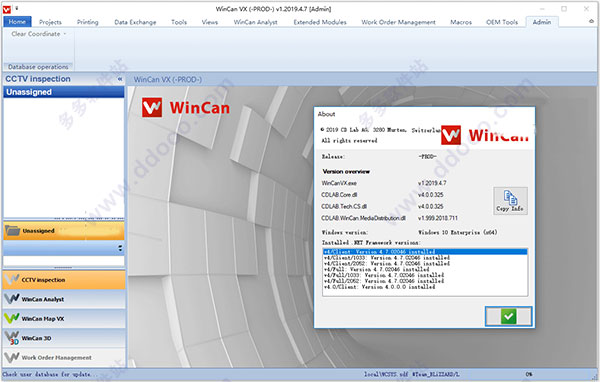
Task: Open the WinCan 3D module
Action: click(64, 338)
